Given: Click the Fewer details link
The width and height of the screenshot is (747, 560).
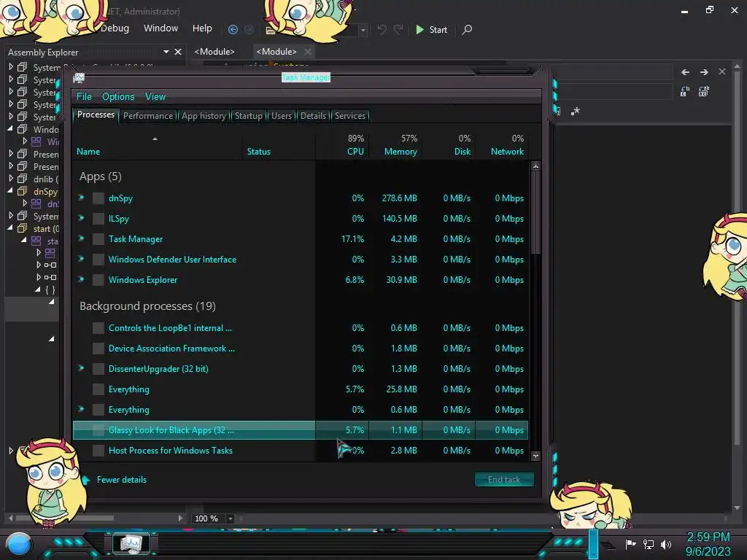Looking at the screenshot, I should pyautogui.click(x=122, y=480).
